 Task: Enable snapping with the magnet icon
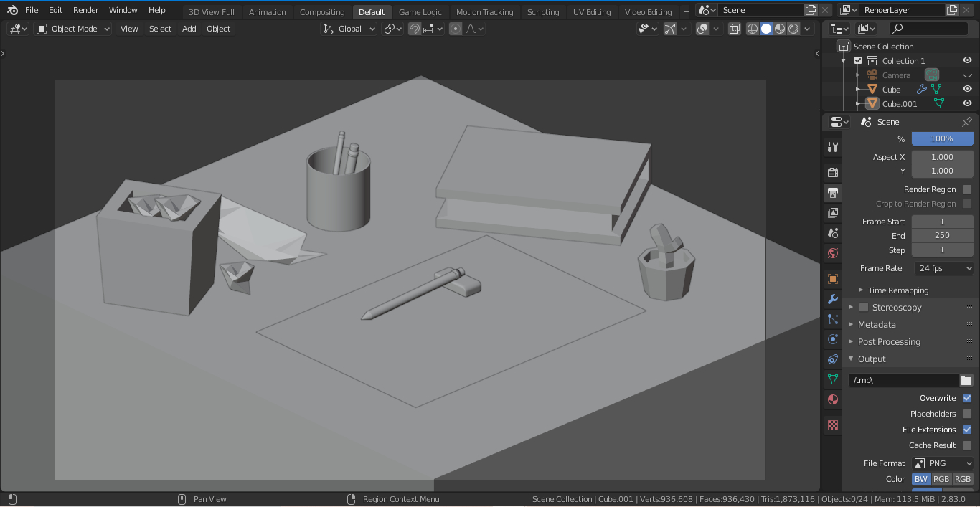415,28
